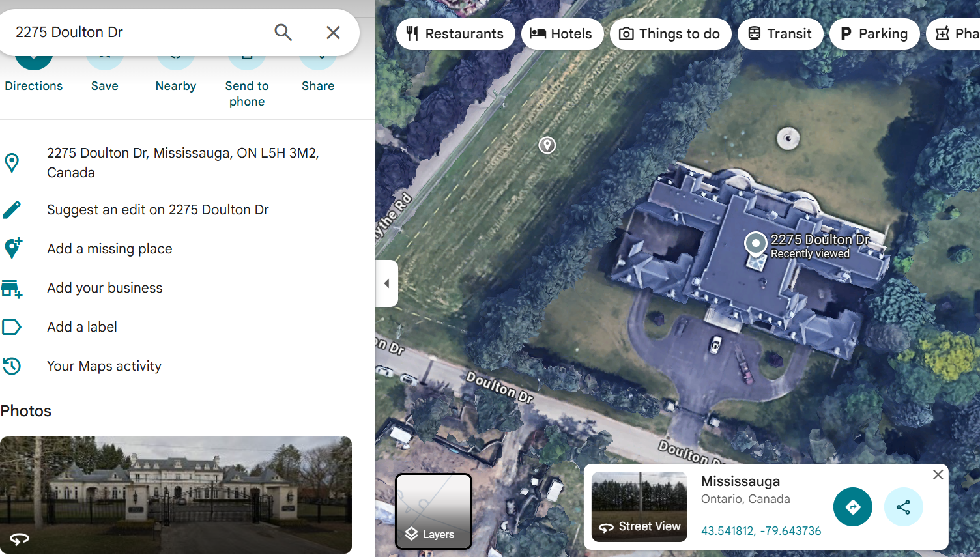Filter map by Restaurants
Viewport: 980px width, 557px height.
click(x=455, y=34)
